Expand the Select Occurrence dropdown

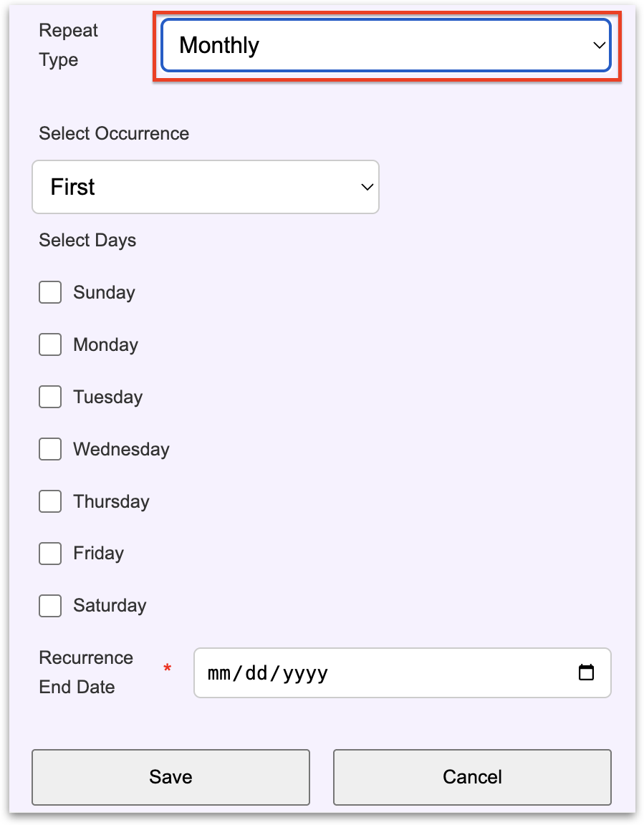click(205, 187)
